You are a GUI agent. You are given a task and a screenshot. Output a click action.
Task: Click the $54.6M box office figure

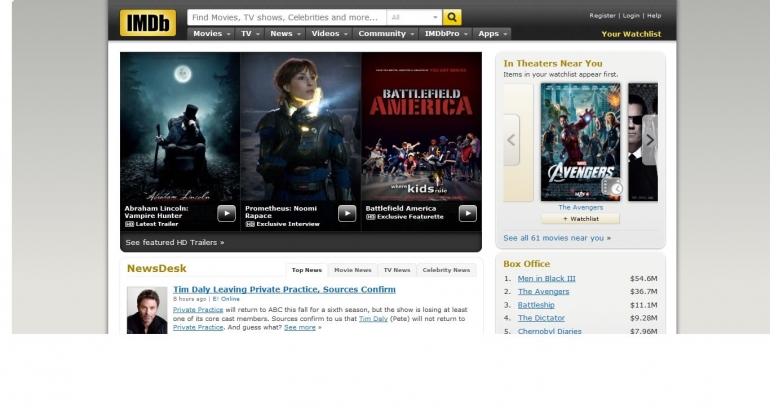643,278
